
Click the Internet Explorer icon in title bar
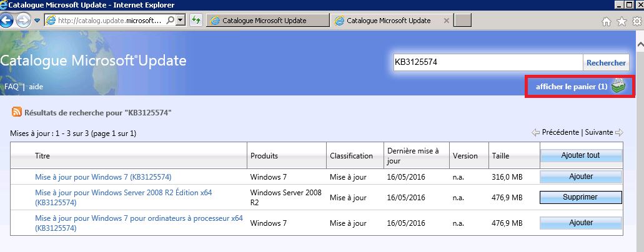click(x=4, y=5)
